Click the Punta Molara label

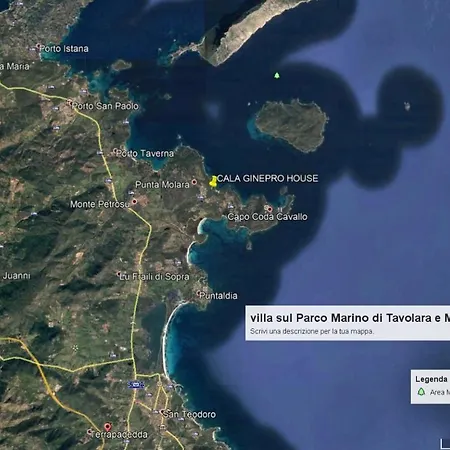click(162, 185)
